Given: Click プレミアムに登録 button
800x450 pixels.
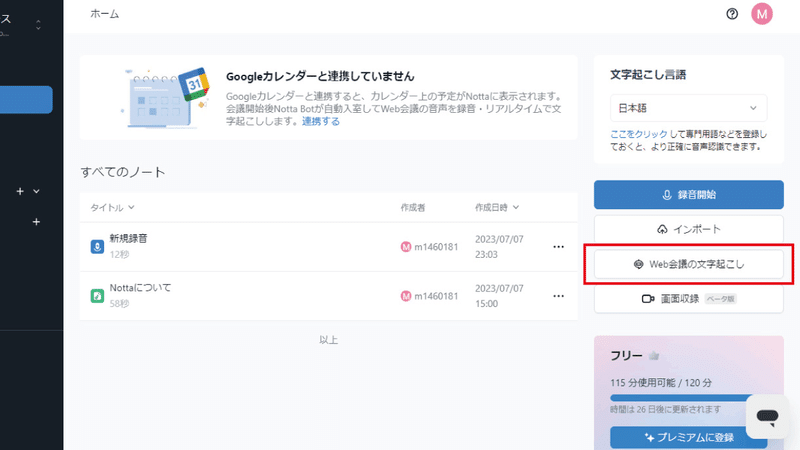Looking at the screenshot, I should coord(688,438).
